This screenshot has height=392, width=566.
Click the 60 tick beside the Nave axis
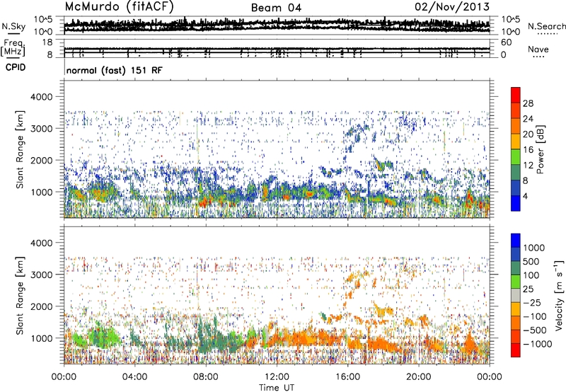[506, 42]
